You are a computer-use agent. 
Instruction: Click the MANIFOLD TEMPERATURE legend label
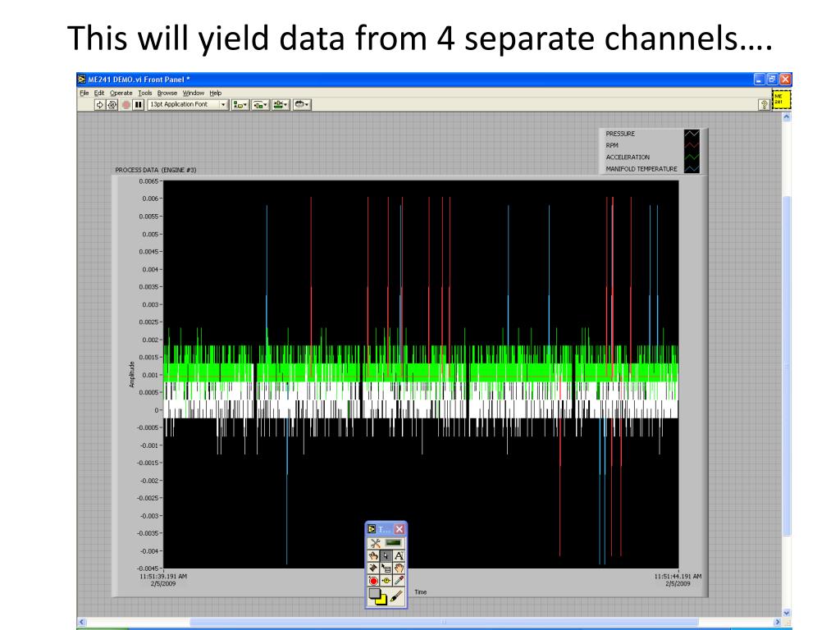pos(641,169)
